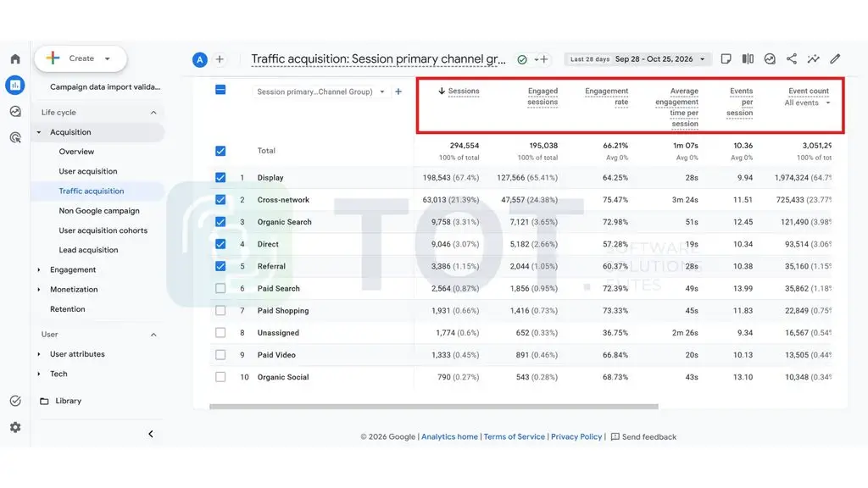This screenshot has height=488, width=868.
Task: Click the horizontal table scrollbar
Action: coord(433,407)
